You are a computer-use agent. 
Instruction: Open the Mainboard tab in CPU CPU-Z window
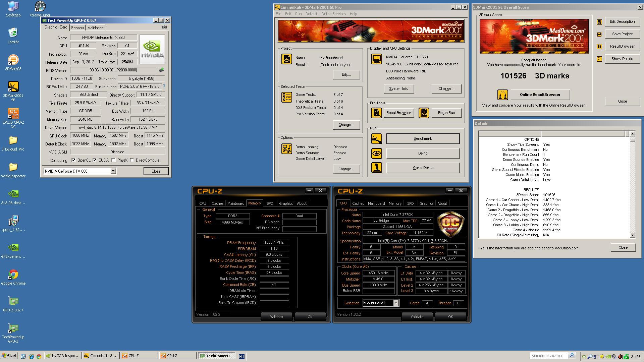(x=376, y=203)
